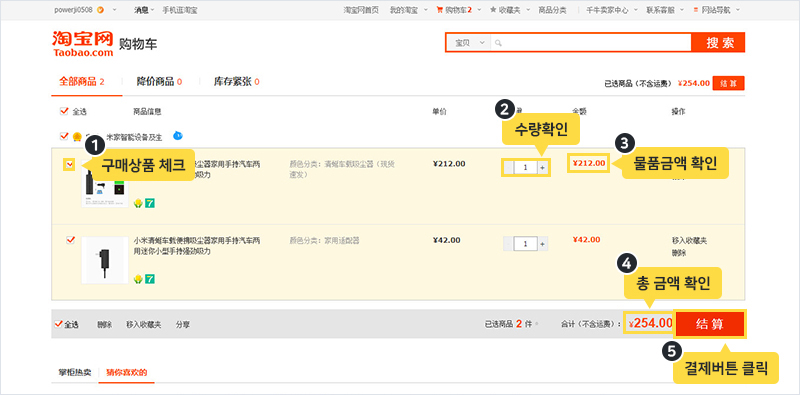The height and width of the screenshot is (395, 800).
Task: Click the bottom total ¥254.00 amount
Action: pos(651,323)
